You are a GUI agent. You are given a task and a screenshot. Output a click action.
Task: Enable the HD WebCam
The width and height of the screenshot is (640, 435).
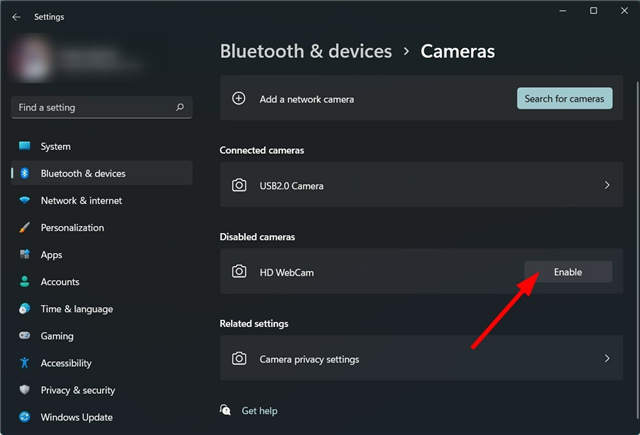pyautogui.click(x=568, y=271)
